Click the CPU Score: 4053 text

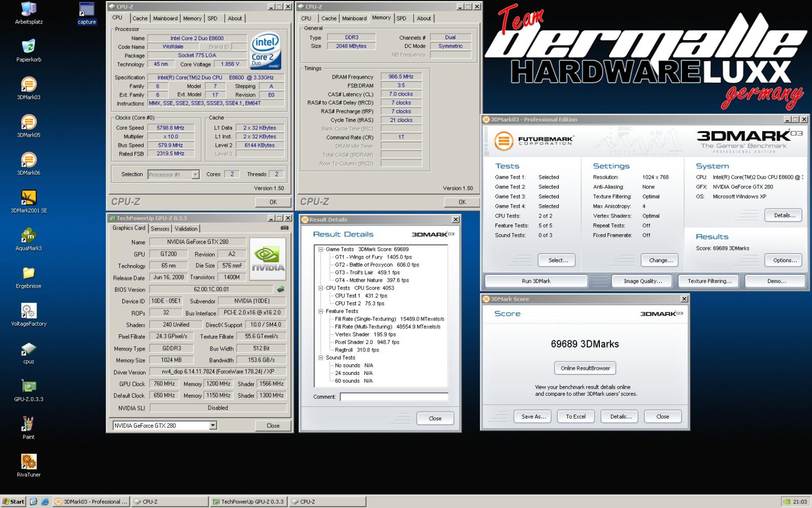coord(374,288)
